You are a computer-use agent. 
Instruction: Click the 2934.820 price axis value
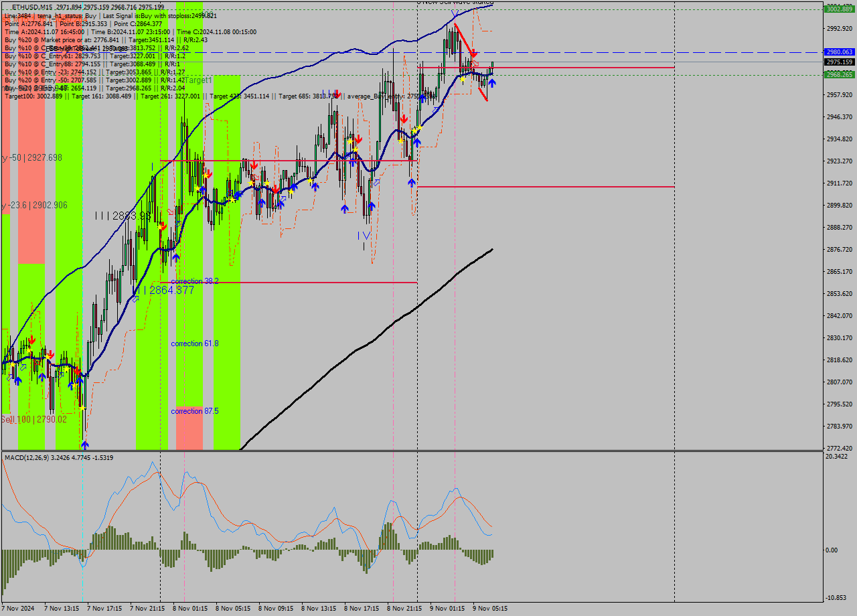(840, 139)
